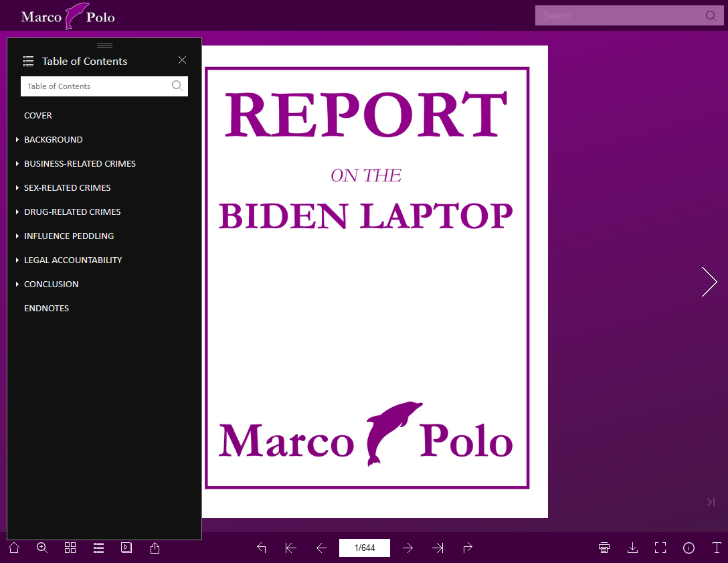The width and height of the screenshot is (728, 563).
Task: Select the BUSINESS-RELATED CRIMES entry text
Action: click(x=80, y=164)
